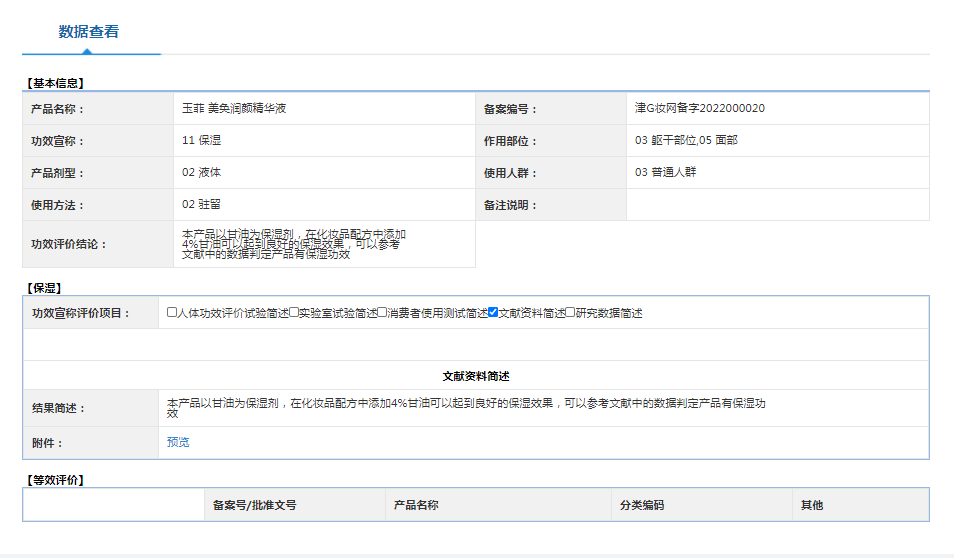Click the product name 玉菲 美奂润颜精华液
This screenshot has height=558, width=954.
(x=234, y=108)
